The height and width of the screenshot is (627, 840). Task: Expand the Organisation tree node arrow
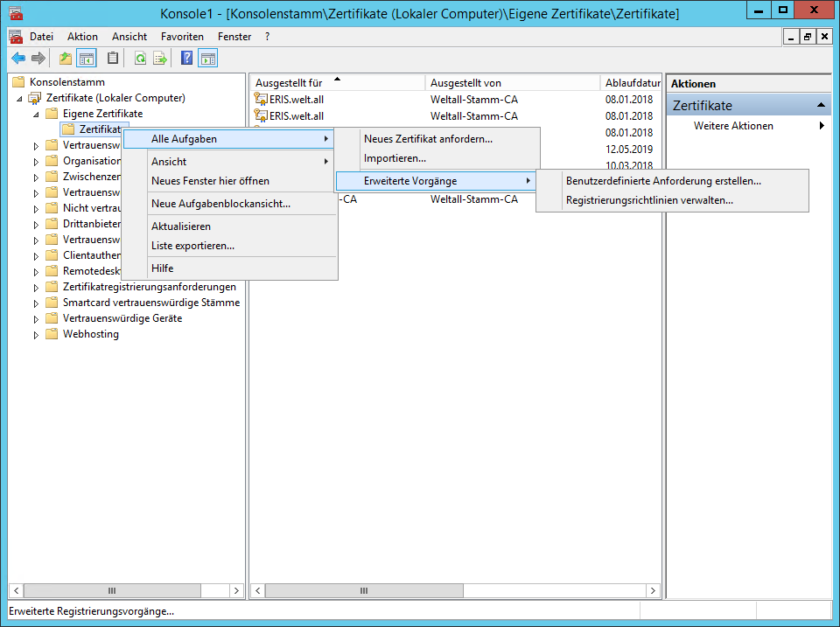pos(36,161)
